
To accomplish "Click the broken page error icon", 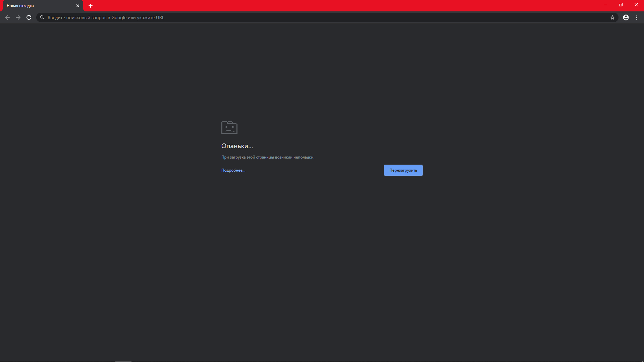I will (x=229, y=127).
